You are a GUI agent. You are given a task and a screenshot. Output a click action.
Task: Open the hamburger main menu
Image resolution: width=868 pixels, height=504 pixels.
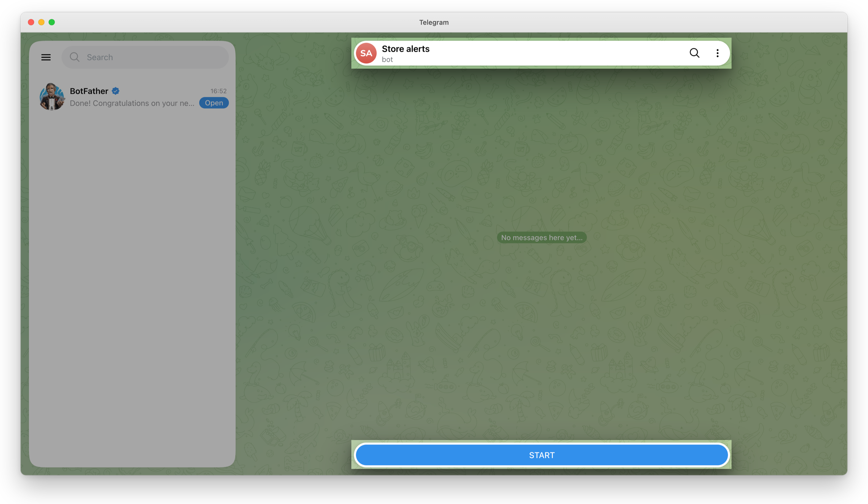coord(46,57)
